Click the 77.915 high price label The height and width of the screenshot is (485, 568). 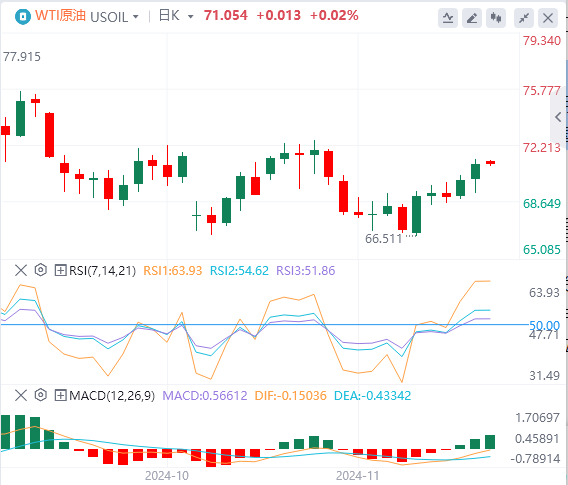22,57
